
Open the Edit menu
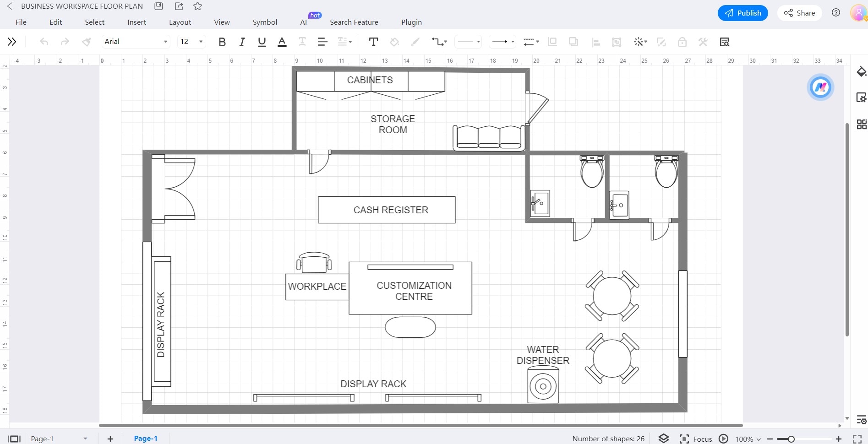[x=55, y=22]
